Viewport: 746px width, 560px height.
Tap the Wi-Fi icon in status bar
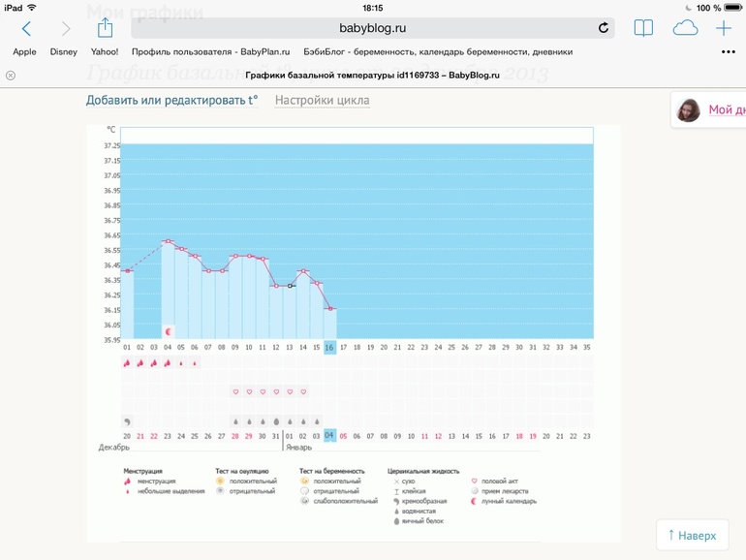32,8
